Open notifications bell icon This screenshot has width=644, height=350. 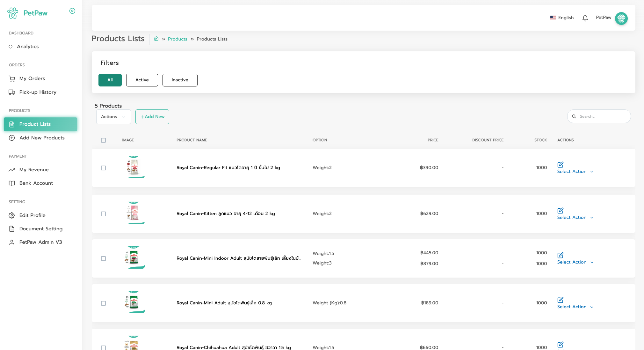pos(585,18)
